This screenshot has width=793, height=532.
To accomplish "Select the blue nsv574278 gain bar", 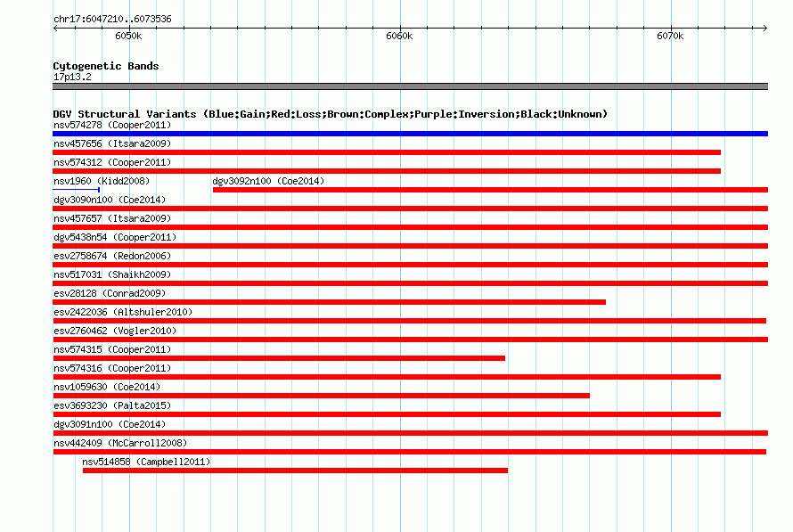I will click(x=410, y=134).
